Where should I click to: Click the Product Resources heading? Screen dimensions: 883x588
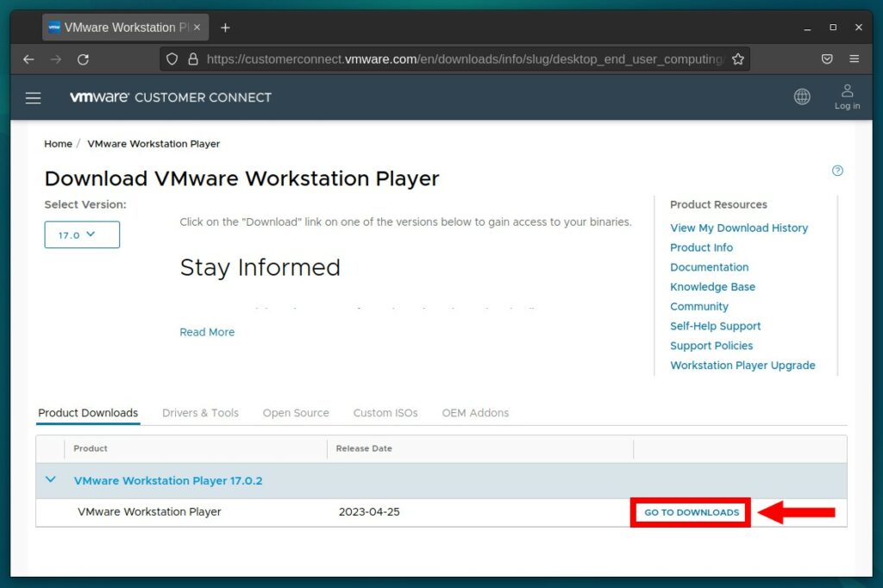(x=718, y=204)
